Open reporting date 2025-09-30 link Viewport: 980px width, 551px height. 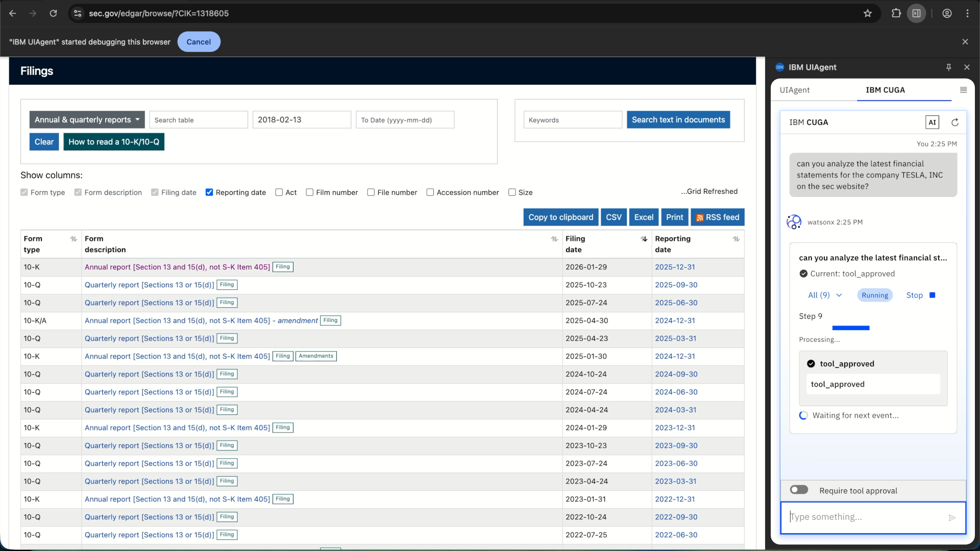click(676, 285)
